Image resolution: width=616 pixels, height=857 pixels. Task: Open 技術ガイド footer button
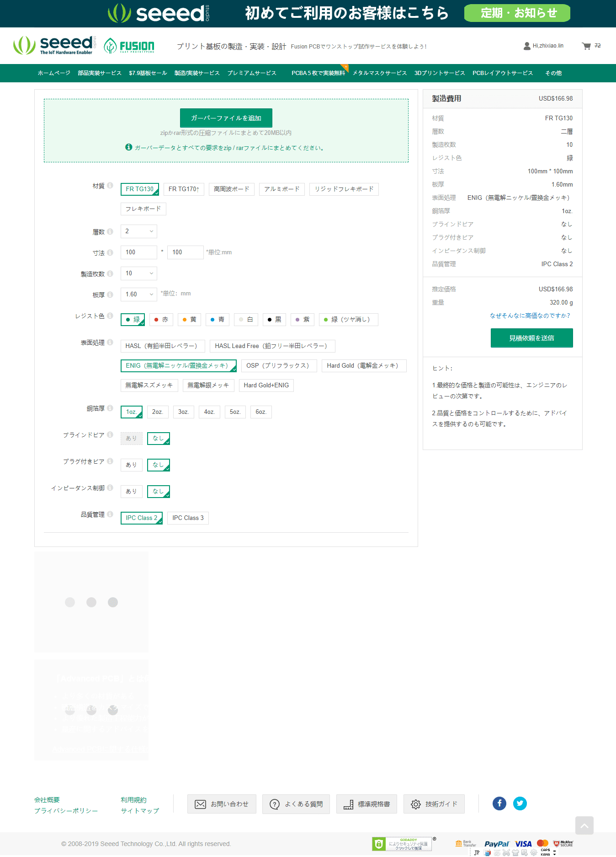pos(434,804)
